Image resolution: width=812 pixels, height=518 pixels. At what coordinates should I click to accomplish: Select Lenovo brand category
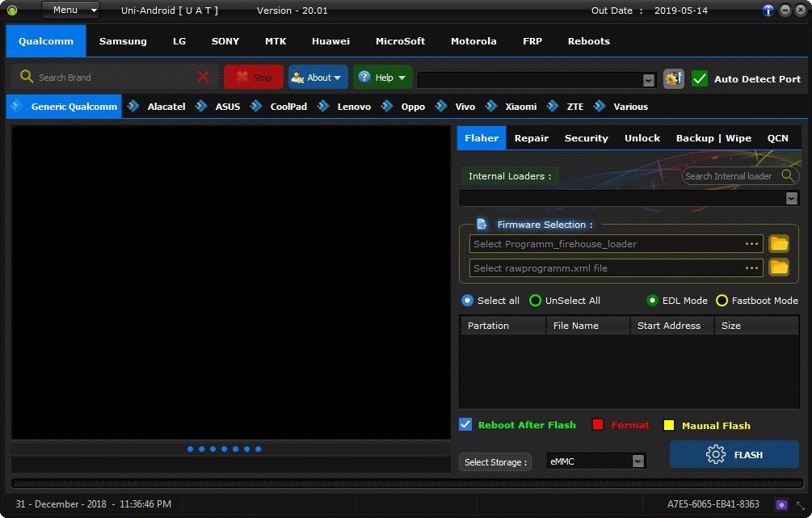[x=344, y=106]
